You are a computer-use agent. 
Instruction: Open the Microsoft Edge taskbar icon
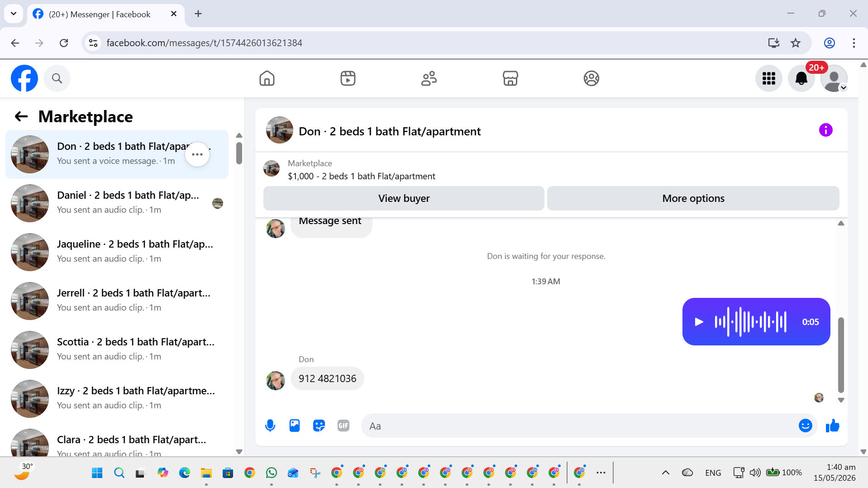[x=185, y=473]
